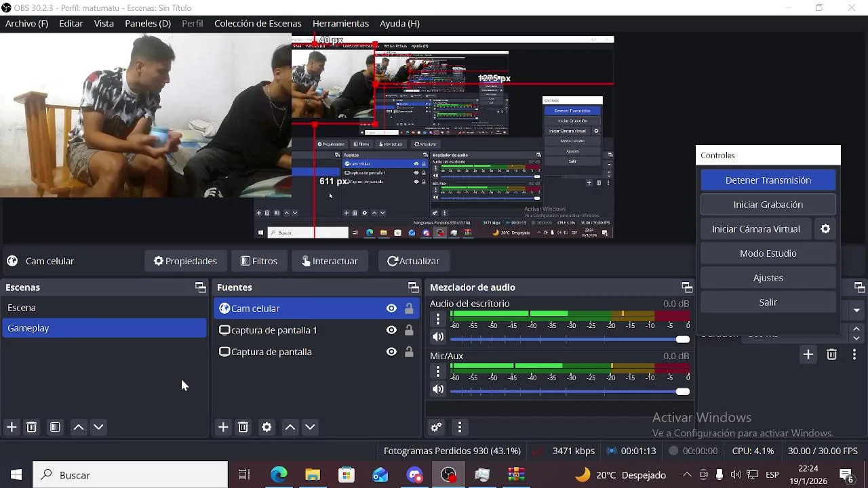Move source down arrow in Fuentes panel
This screenshot has width=868, height=488.
tap(310, 427)
